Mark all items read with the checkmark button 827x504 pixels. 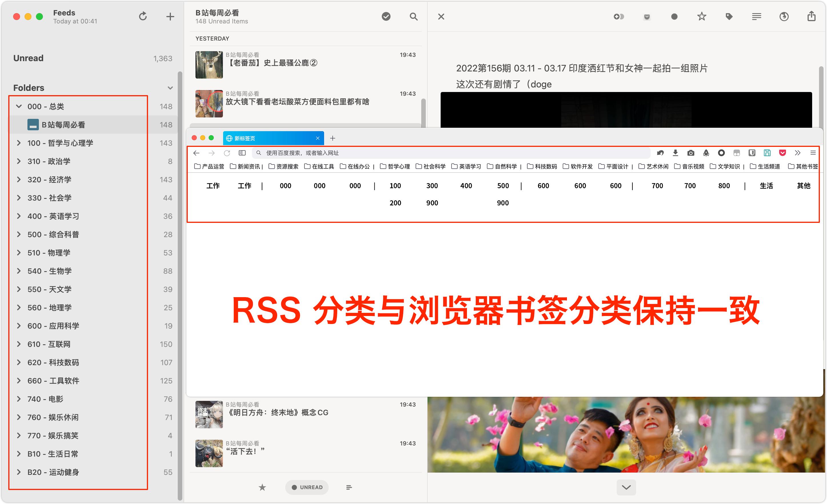point(386,17)
